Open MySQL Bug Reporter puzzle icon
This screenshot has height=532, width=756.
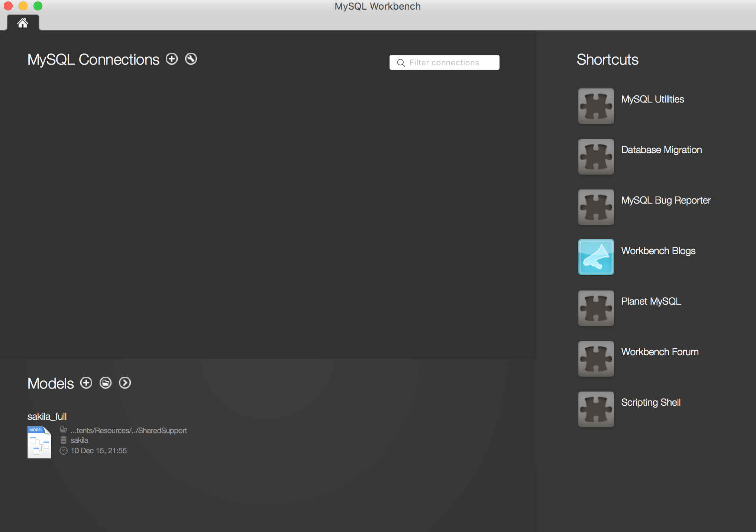click(x=596, y=207)
